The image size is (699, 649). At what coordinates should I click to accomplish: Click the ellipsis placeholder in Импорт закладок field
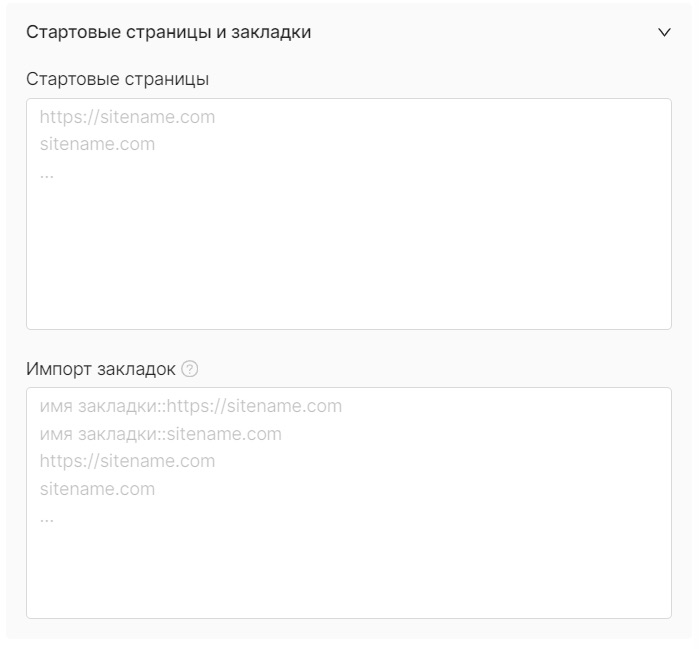tap(47, 519)
